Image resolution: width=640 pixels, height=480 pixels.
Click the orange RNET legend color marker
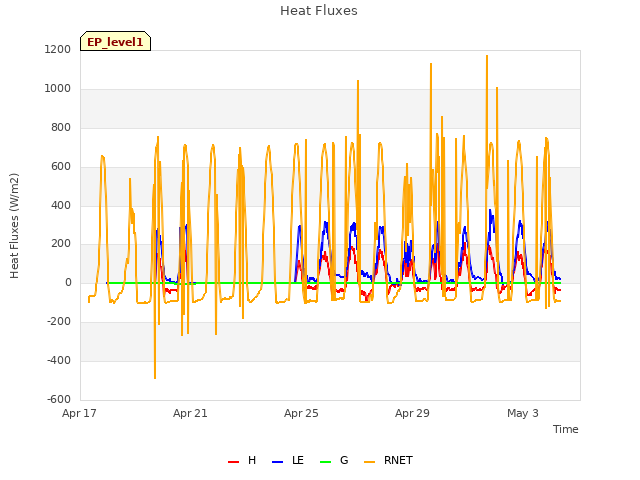(x=369, y=462)
